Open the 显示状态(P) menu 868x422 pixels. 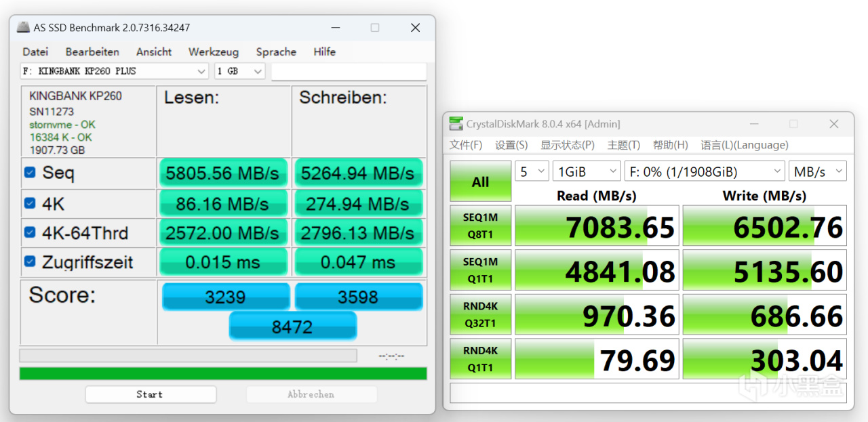[x=568, y=145]
